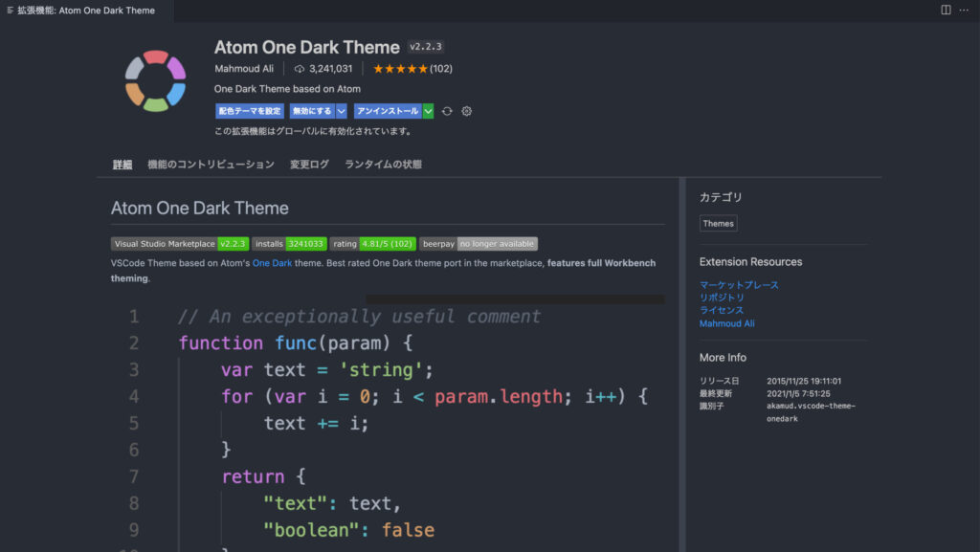The image size is (980, 552).
Task: Click the Visual Studio Marketplace version badge
Action: point(180,244)
